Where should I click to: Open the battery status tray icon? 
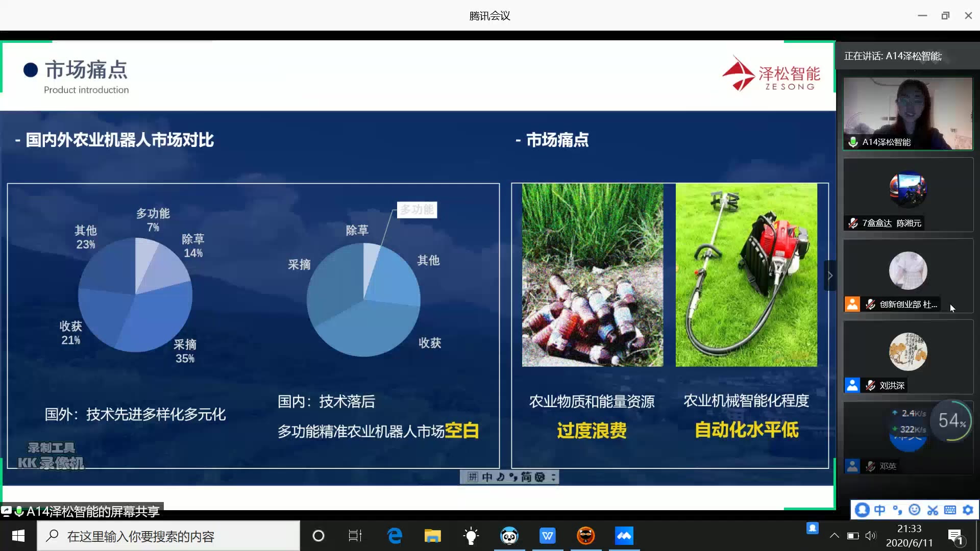coord(853,536)
